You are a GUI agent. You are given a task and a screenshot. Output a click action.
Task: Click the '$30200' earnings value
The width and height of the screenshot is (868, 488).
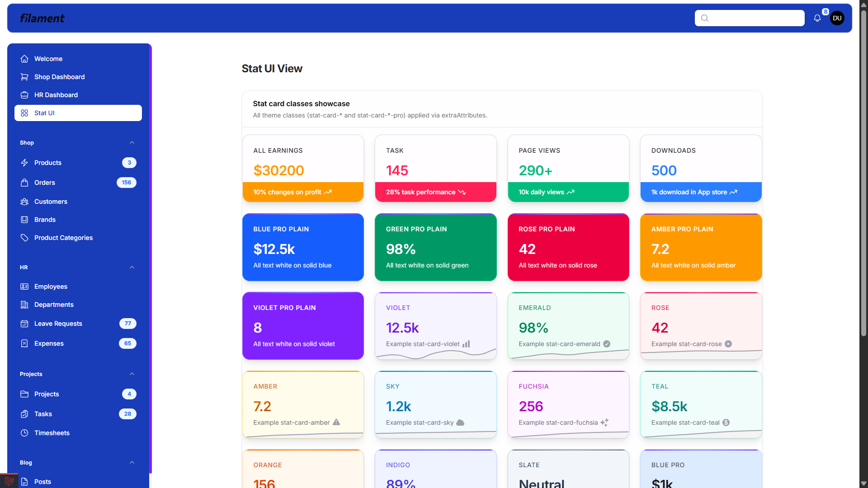click(278, 171)
